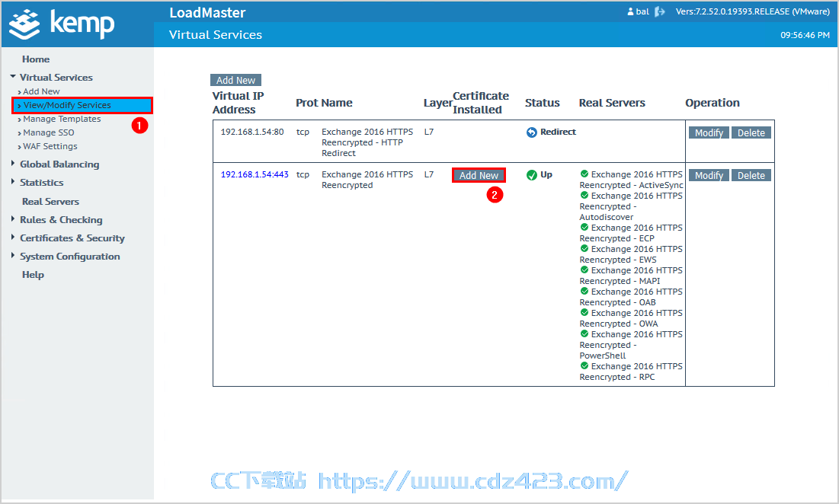Click the Real Servers column header

(x=612, y=103)
